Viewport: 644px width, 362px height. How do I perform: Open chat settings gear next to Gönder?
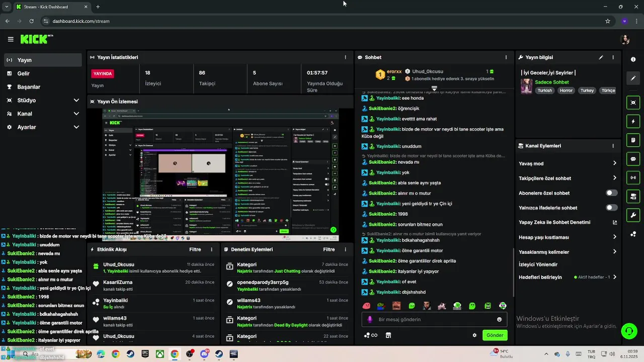(x=474, y=335)
